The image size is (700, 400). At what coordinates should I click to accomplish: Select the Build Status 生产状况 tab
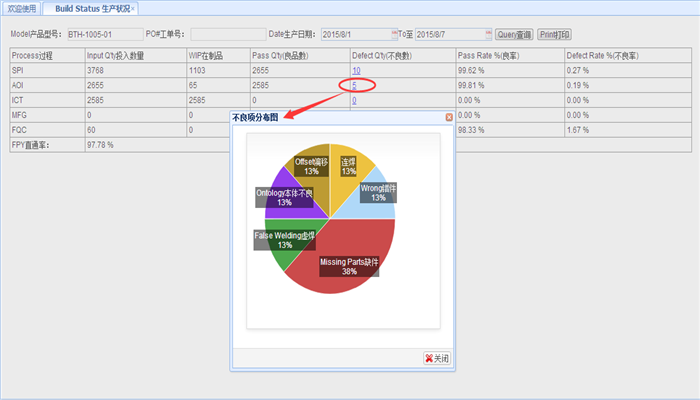click(92, 8)
